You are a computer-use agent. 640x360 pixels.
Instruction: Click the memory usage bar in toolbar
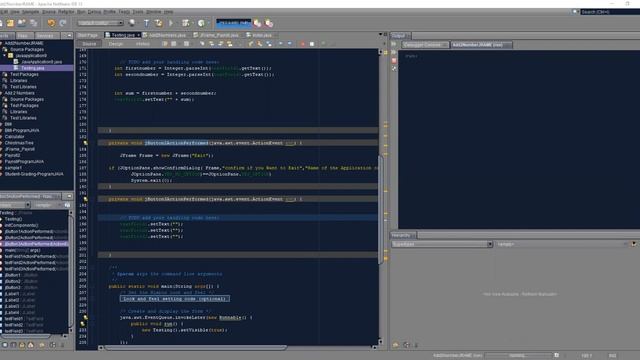coord(234,22)
